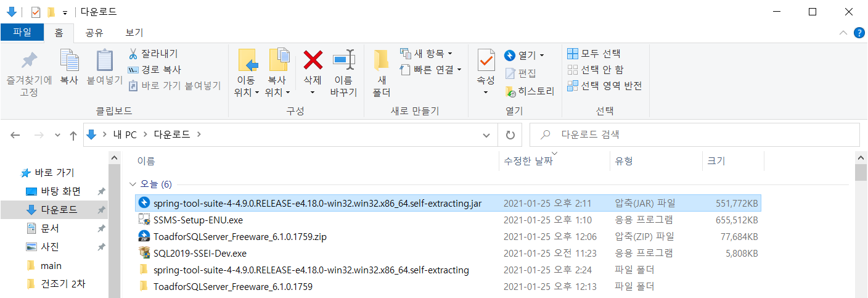Click Edit (편집) in the Open group
Viewport: 868px width, 298px height.
(520, 73)
